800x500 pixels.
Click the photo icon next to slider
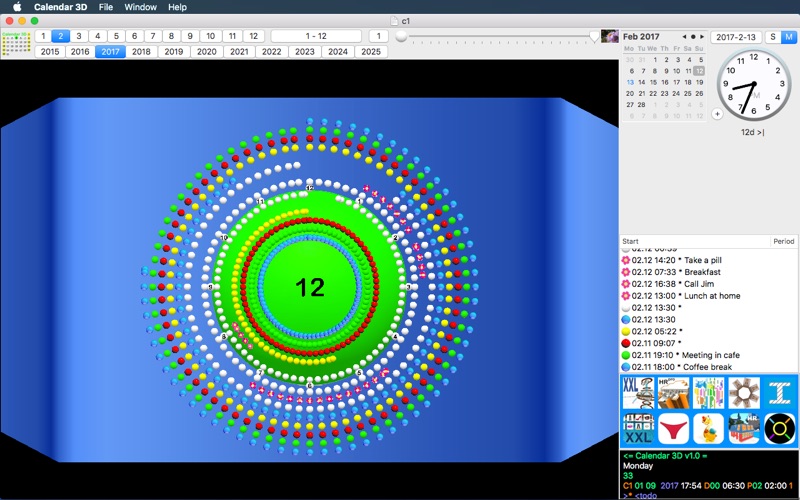pyautogui.click(x=609, y=37)
